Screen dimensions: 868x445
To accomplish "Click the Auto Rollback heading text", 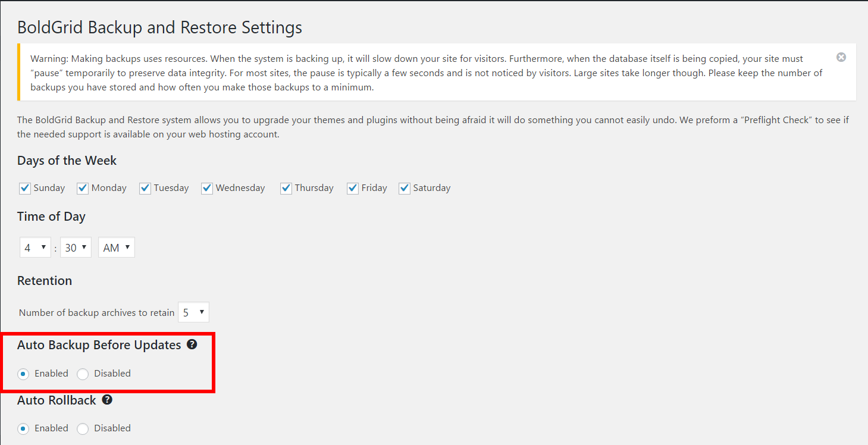I will coord(57,400).
